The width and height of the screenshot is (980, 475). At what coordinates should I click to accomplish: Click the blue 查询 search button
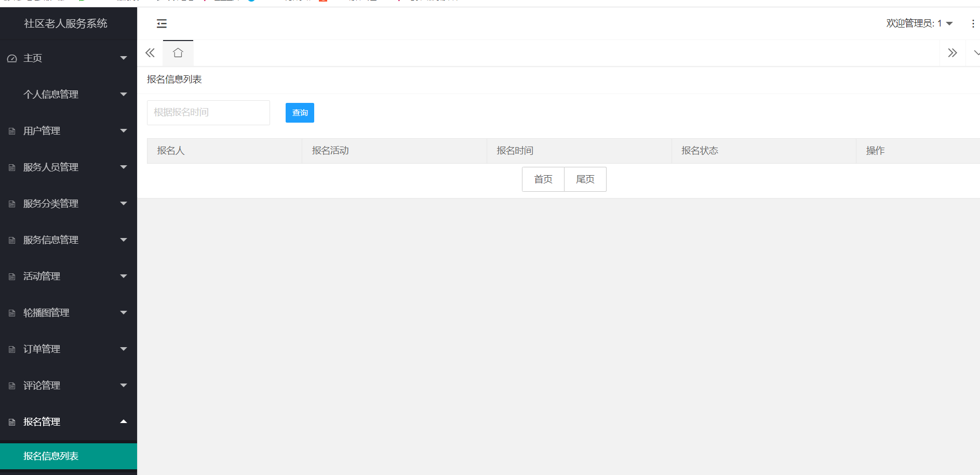[300, 113]
